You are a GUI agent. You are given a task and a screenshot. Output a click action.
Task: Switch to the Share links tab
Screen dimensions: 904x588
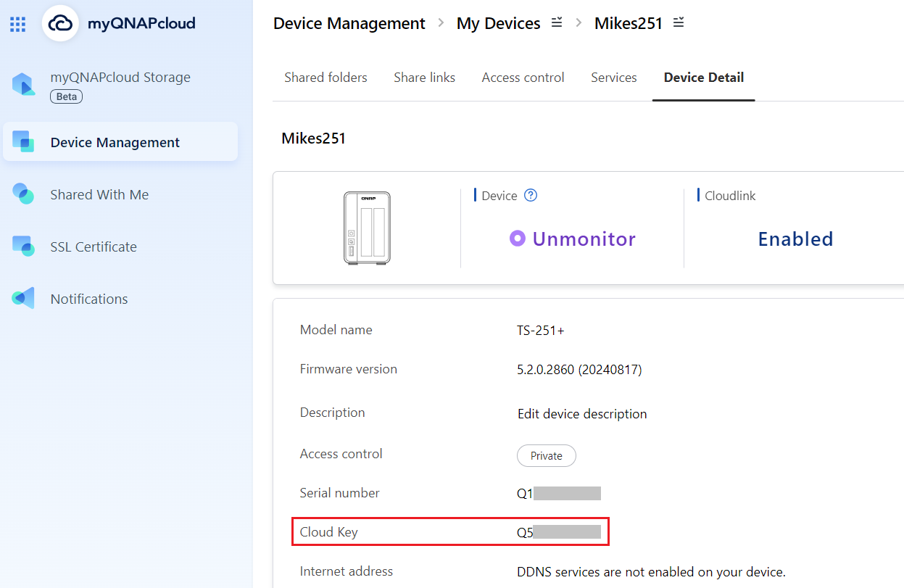tap(424, 77)
